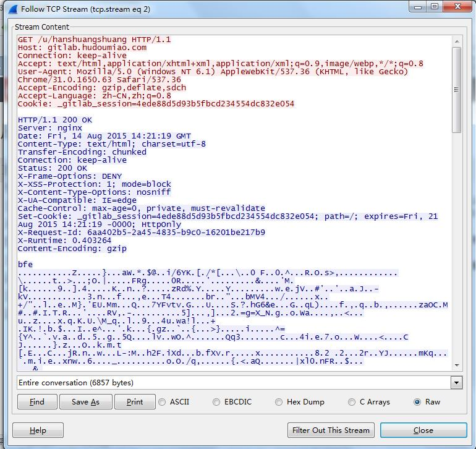Screen dimensions: 476x449
Task: Click the Accept-Language: zh-CN line
Action: click(94, 96)
